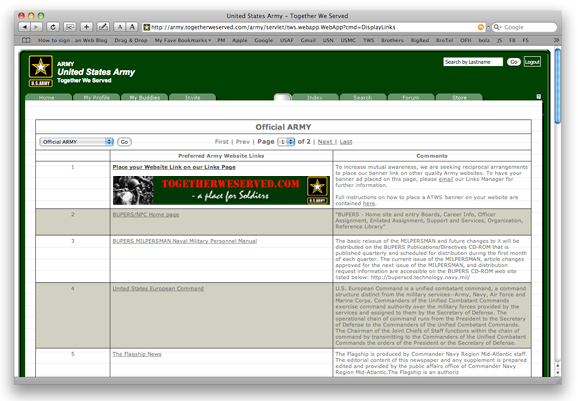Image resolution: width=578 pixels, height=401 pixels.
Task: Click the address bar URL field
Action: click(x=313, y=27)
